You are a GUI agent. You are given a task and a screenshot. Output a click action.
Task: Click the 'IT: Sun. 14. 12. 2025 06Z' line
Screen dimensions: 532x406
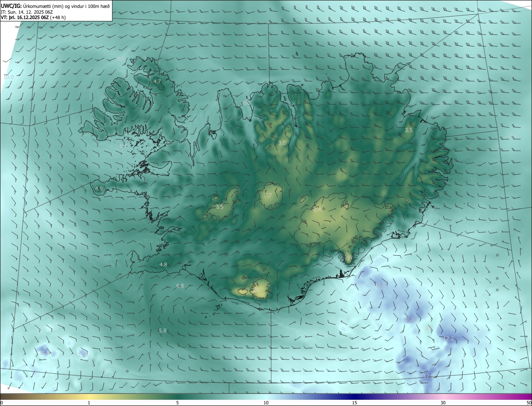pyautogui.click(x=27, y=12)
